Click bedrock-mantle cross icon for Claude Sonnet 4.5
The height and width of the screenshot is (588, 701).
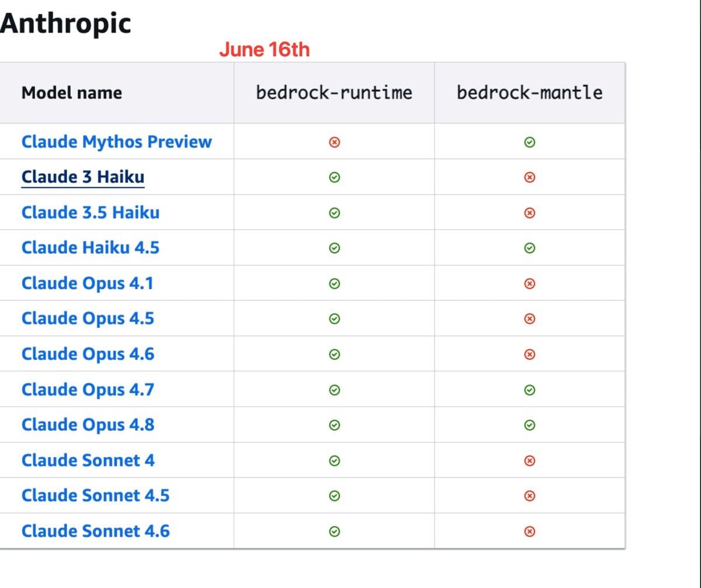529,496
